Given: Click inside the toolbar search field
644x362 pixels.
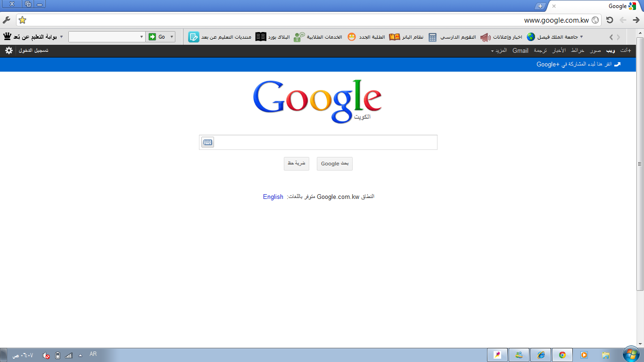Looking at the screenshot, I should [103, 37].
